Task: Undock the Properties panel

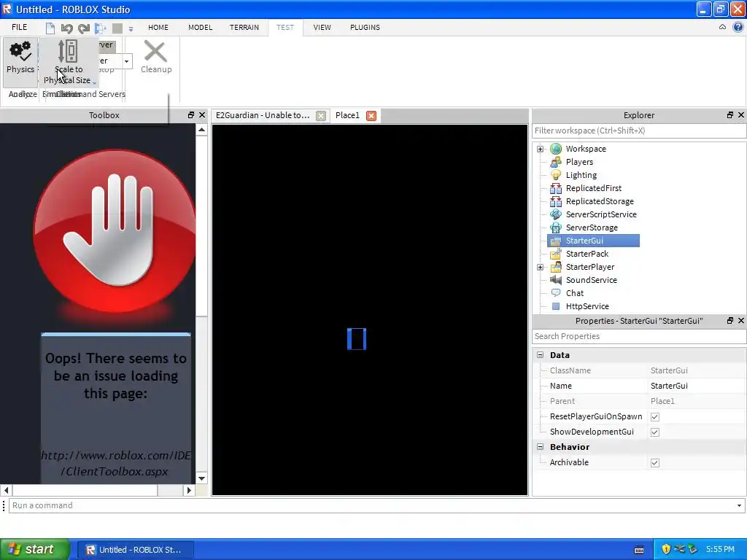Action: [729, 321]
